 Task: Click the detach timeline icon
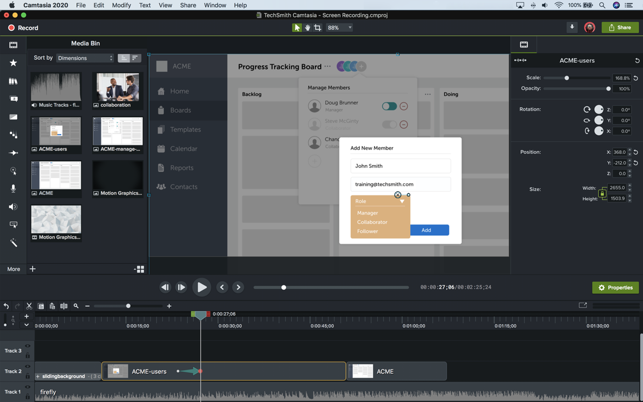click(x=582, y=306)
